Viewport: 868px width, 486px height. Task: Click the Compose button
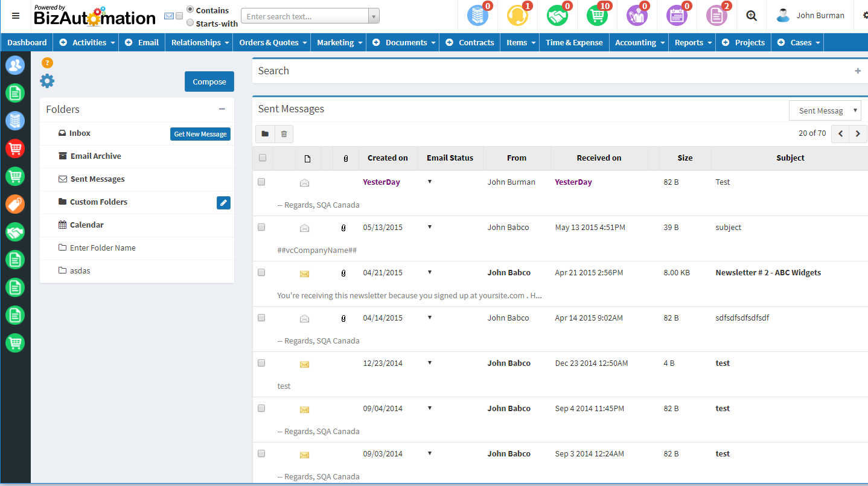[209, 82]
